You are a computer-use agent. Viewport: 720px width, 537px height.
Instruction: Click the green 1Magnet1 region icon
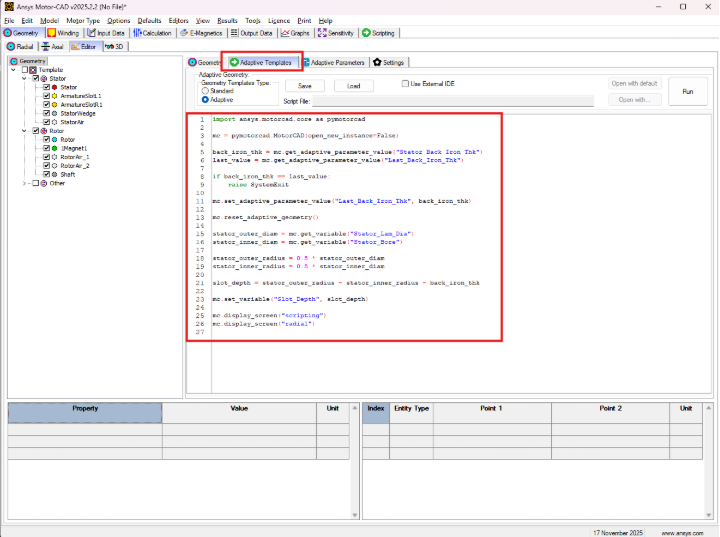(55, 148)
